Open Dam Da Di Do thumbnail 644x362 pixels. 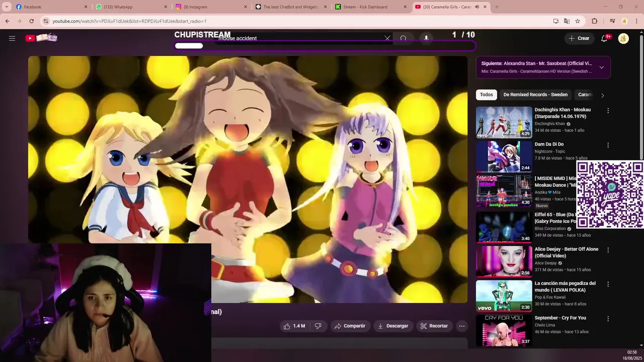504,156
